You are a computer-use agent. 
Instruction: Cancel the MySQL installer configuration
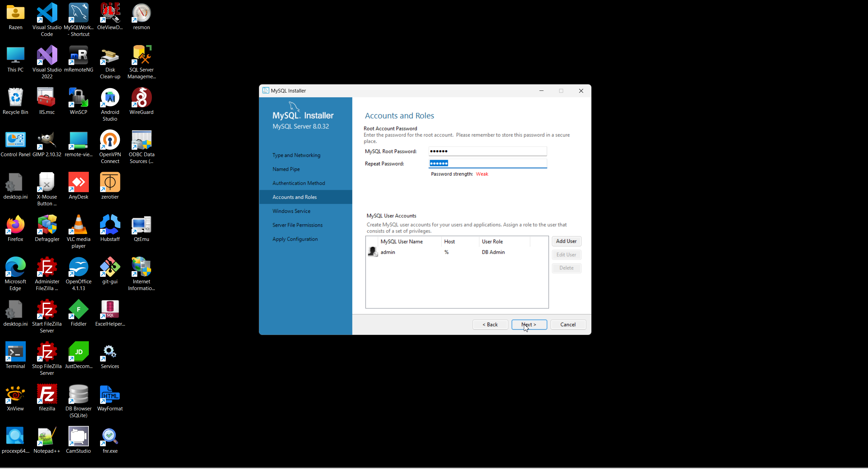[568, 325]
